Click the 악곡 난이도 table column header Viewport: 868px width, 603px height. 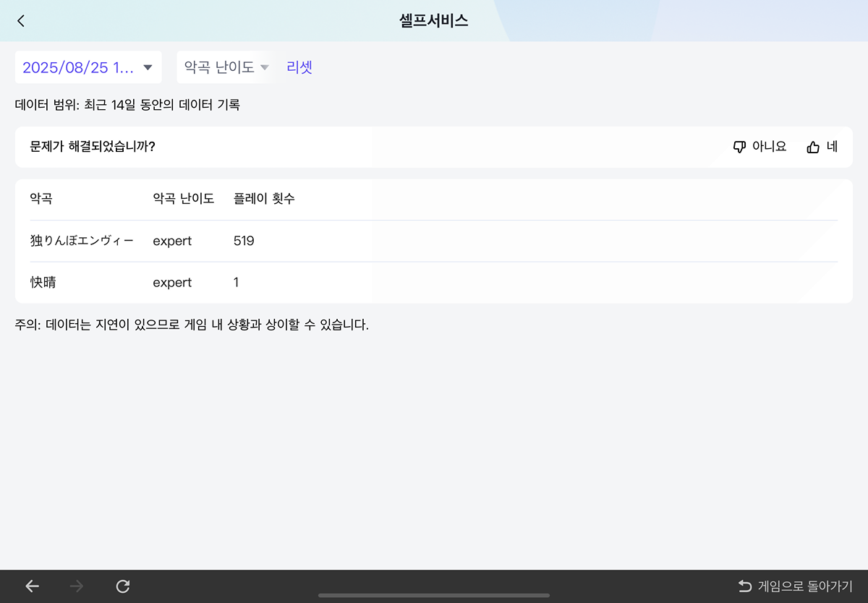[x=184, y=199]
